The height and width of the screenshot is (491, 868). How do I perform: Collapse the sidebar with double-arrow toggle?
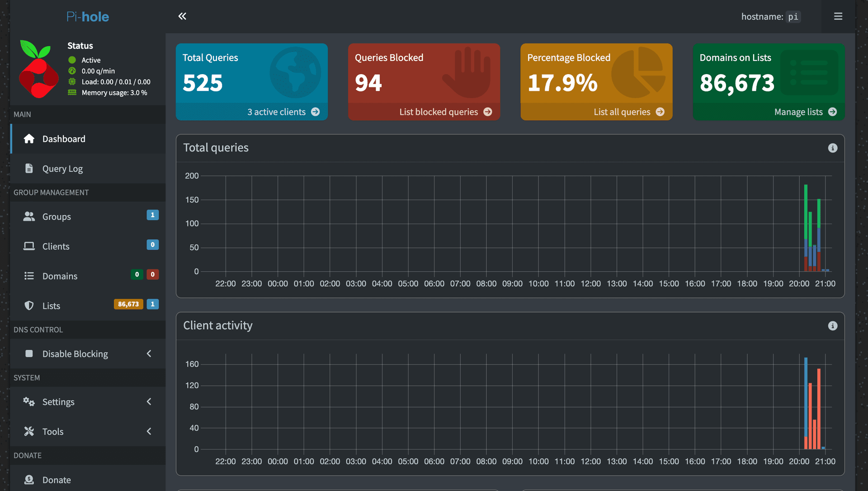[182, 16]
